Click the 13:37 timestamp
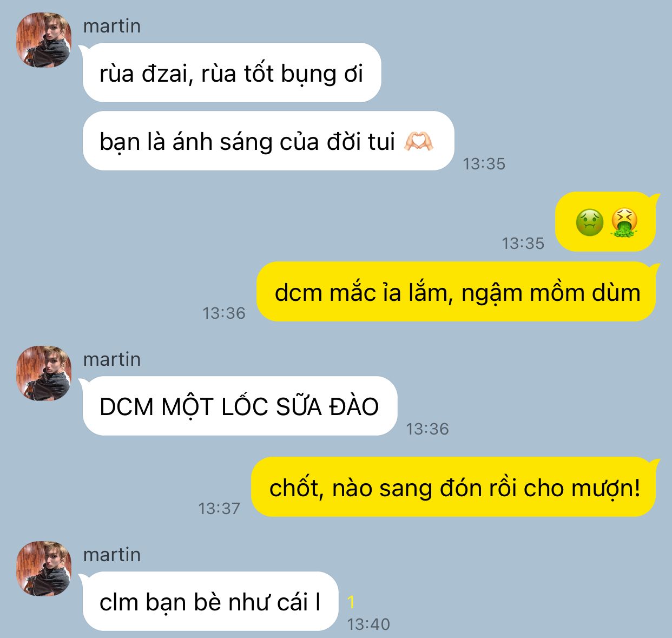This screenshot has width=672, height=638. point(219,508)
